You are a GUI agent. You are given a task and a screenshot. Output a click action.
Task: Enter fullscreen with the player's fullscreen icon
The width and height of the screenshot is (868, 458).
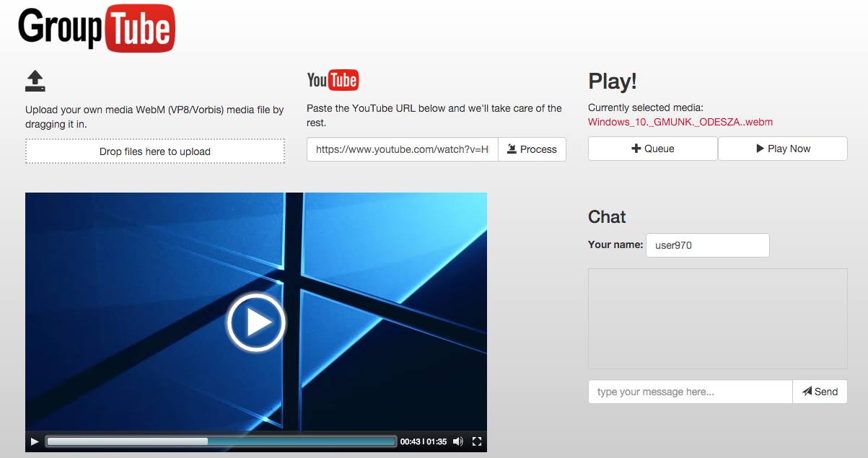[476, 441]
